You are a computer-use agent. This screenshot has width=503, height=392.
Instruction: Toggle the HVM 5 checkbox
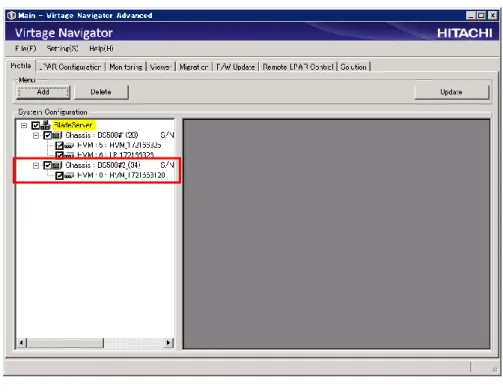point(59,145)
